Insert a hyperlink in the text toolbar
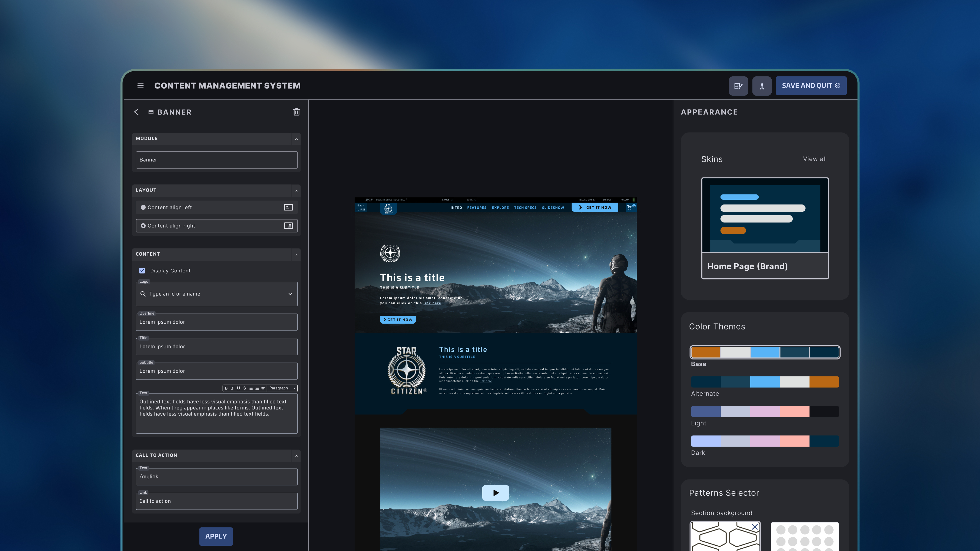980x551 pixels. 263,388
